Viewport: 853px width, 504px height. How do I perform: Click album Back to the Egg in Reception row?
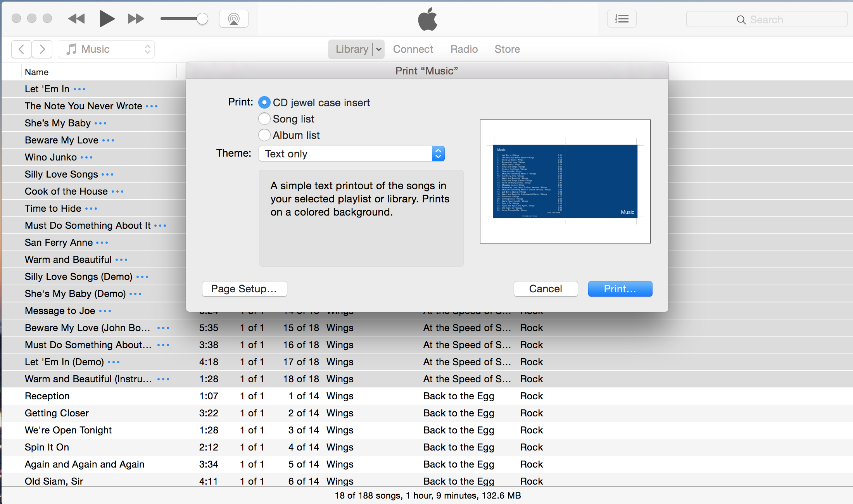[459, 396]
